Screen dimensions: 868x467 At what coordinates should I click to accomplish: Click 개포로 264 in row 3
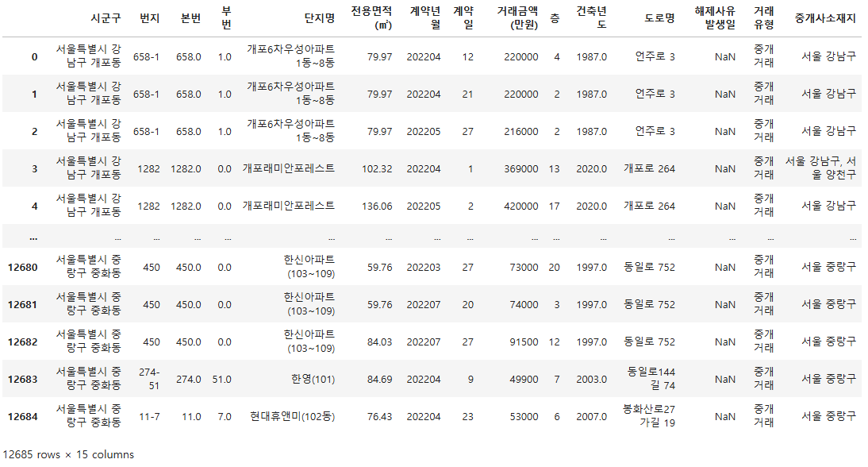click(649, 169)
